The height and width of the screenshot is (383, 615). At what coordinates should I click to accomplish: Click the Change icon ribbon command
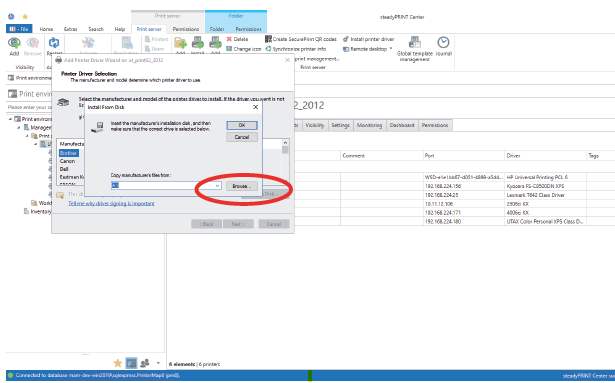point(244,49)
